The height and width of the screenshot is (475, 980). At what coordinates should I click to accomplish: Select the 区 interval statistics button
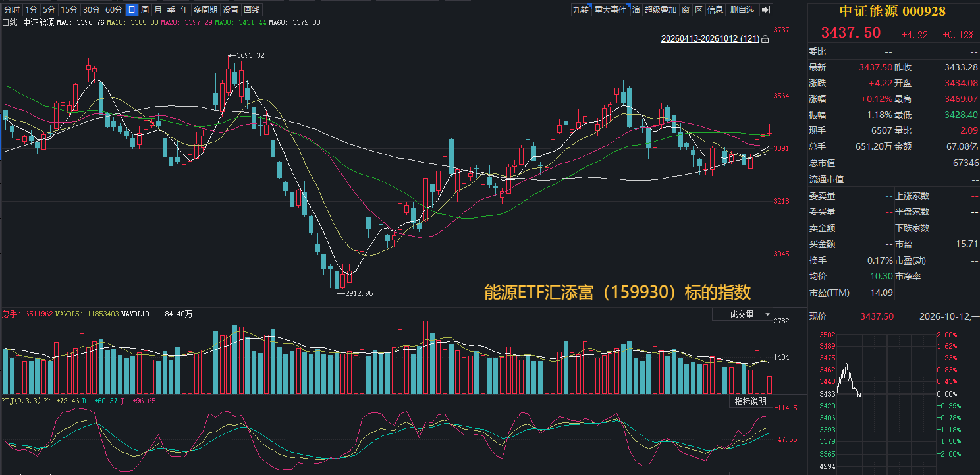click(x=699, y=9)
